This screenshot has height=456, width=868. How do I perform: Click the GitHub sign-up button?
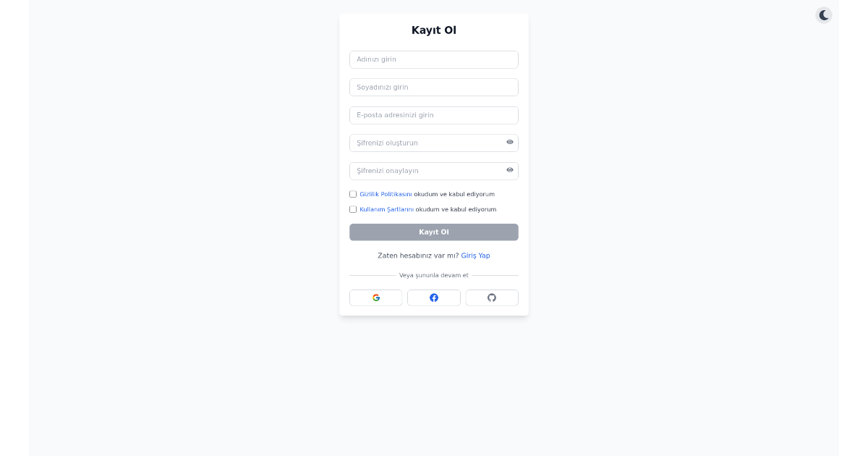pos(492,297)
